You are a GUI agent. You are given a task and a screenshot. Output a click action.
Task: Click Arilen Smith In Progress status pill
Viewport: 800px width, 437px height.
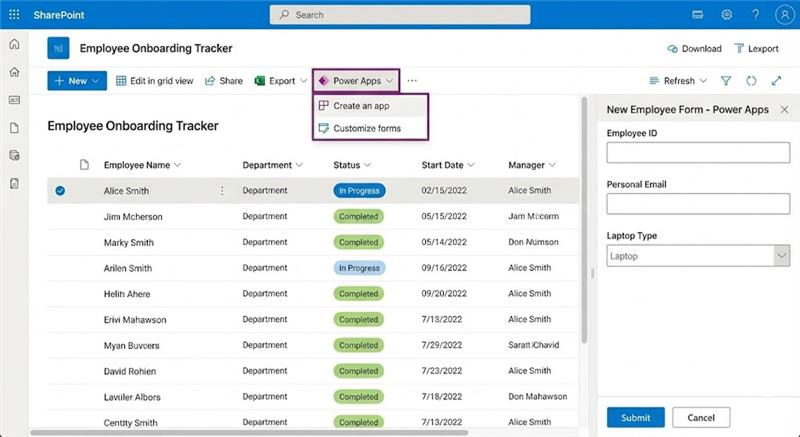[359, 268]
